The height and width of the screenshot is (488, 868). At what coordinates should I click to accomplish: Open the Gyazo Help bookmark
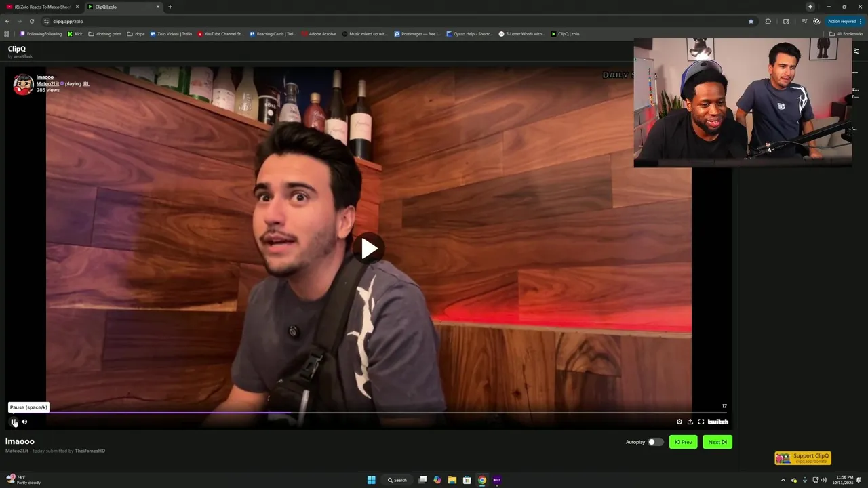pos(469,33)
